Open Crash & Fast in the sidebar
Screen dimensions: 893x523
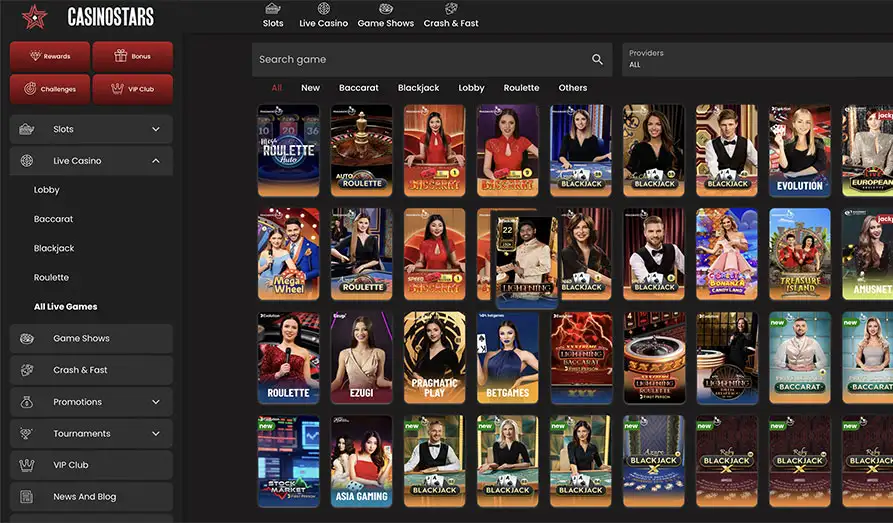pos(91,370)
